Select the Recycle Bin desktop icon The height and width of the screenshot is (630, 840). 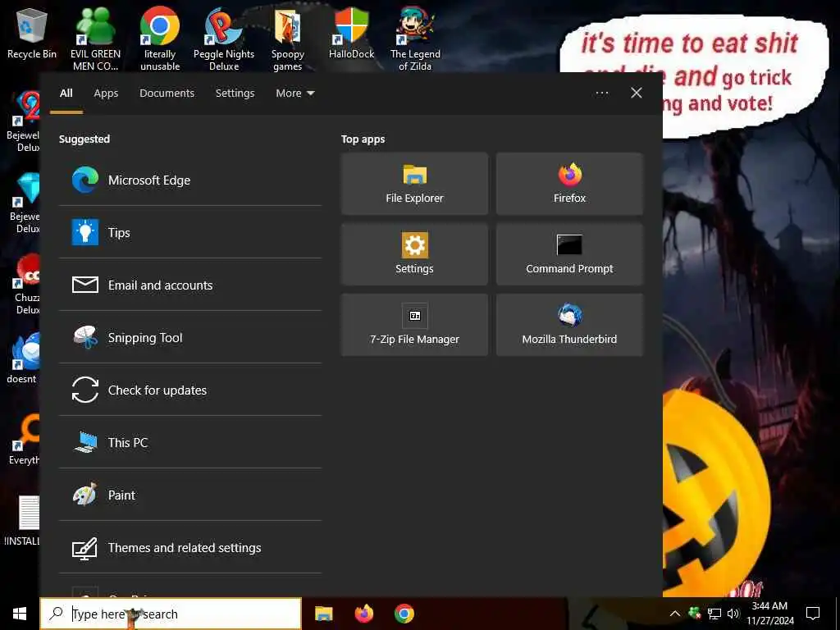(x=32, y=34)
